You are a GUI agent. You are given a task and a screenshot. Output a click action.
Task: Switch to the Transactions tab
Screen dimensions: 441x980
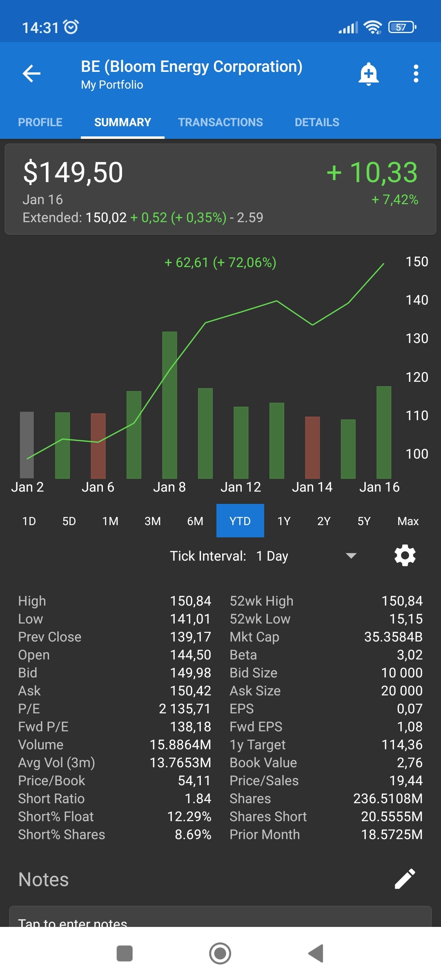[220, 122]
